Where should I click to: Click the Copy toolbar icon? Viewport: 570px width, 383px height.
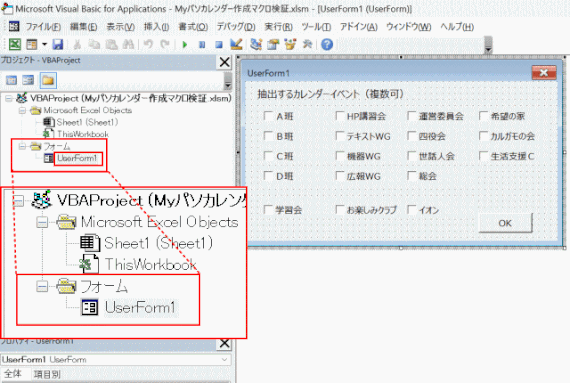(94, 44)
